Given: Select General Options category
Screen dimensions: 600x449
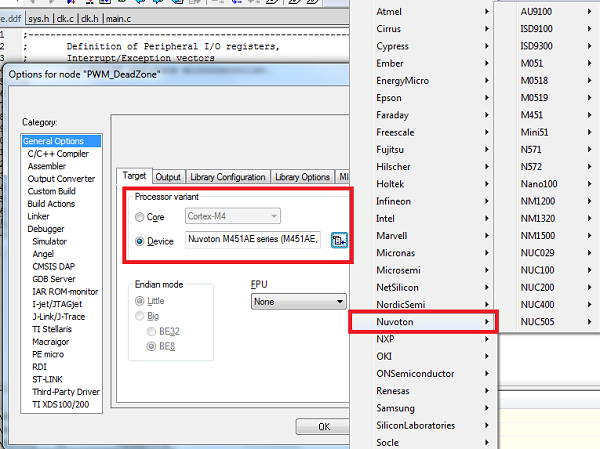Looking at the screenshot, I should pos(62,141).
